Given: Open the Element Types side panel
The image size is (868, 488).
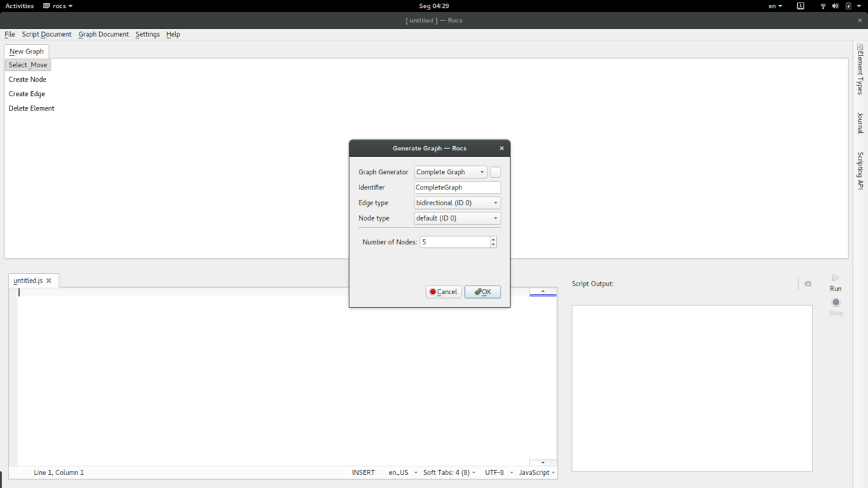Looking at the screenshot, I should pyautogui.click(x=860, y=69).
